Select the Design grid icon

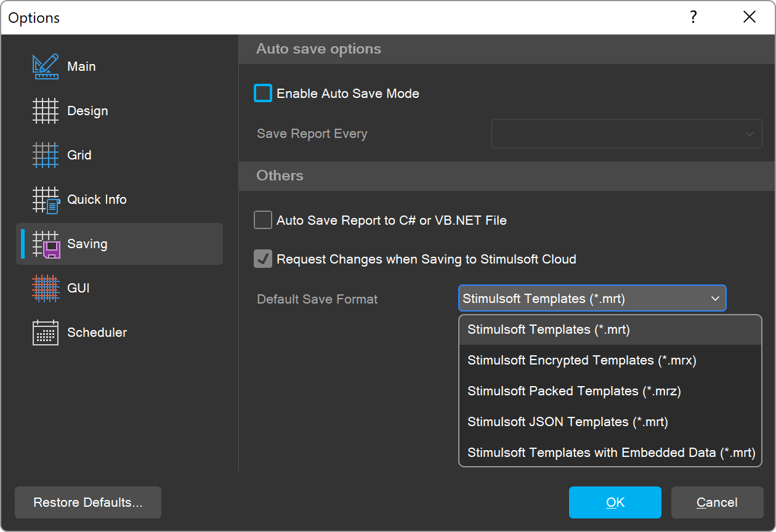46,111
